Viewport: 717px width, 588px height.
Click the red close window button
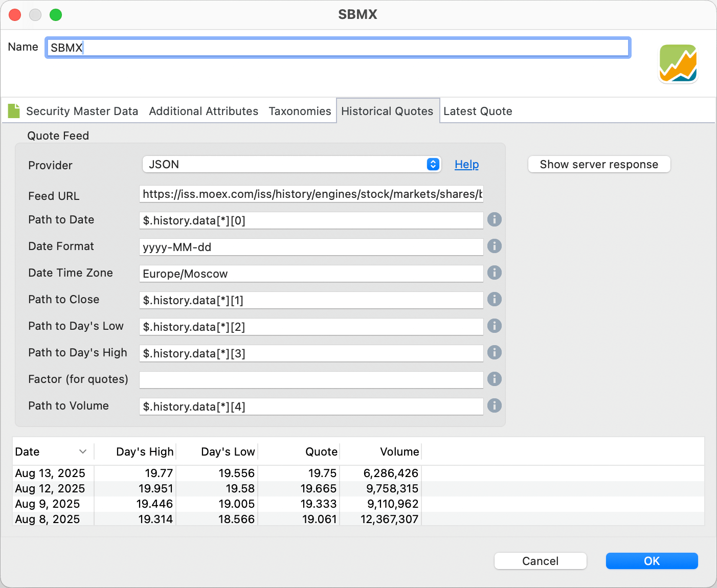click(x=15, y=15)
